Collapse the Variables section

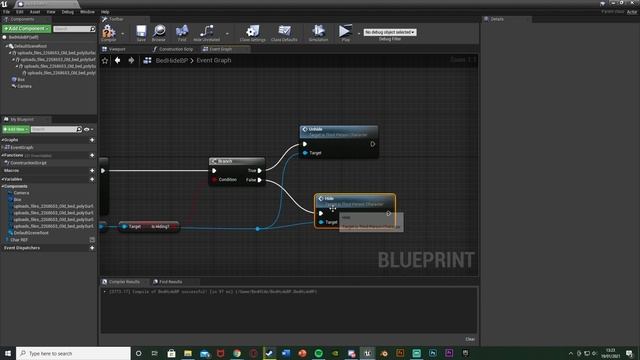[x=2, y=179]
